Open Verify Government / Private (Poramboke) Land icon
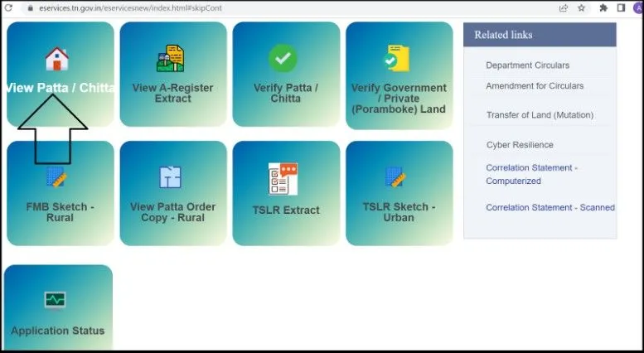This screenshot has height=353, width=644. click(397, 59)
